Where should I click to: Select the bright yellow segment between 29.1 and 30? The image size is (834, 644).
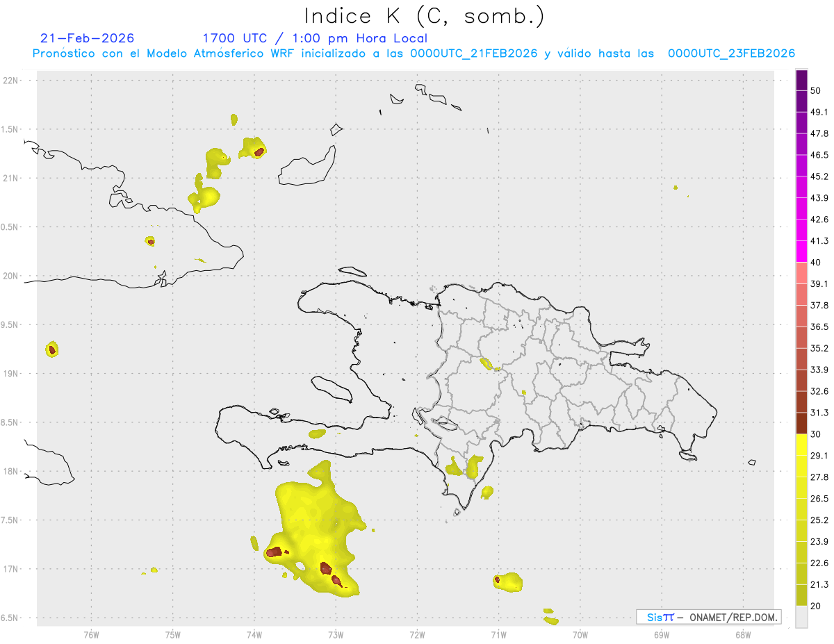801,445
